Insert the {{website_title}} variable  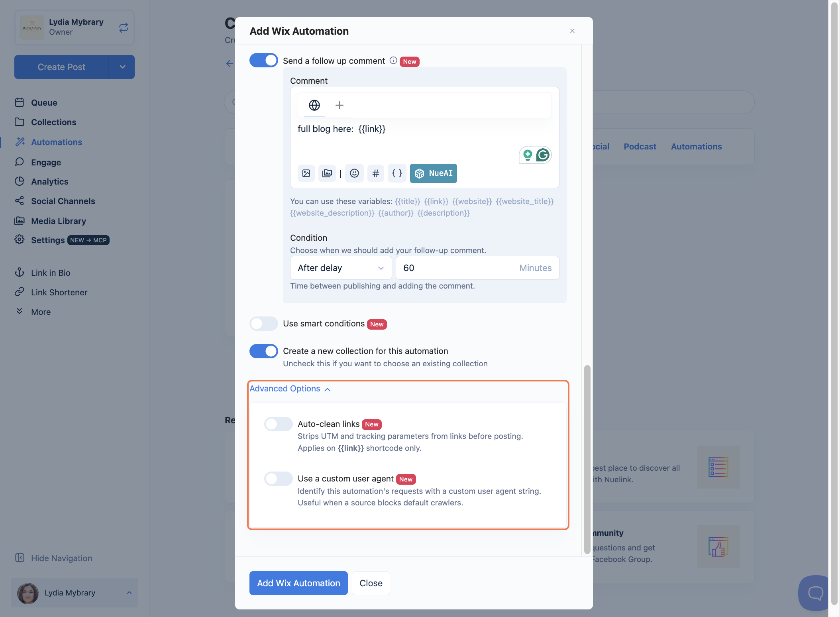(x=525, y=201)
